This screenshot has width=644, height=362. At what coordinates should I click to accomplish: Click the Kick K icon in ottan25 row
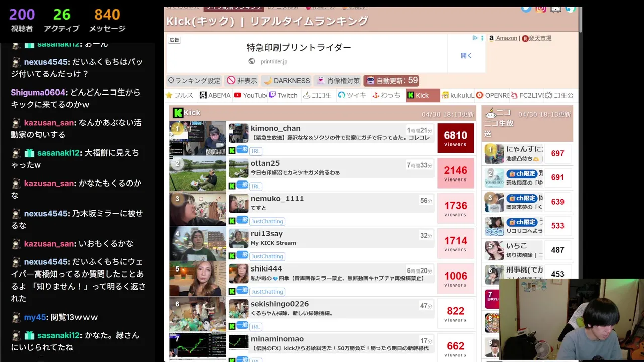[232, 186]
